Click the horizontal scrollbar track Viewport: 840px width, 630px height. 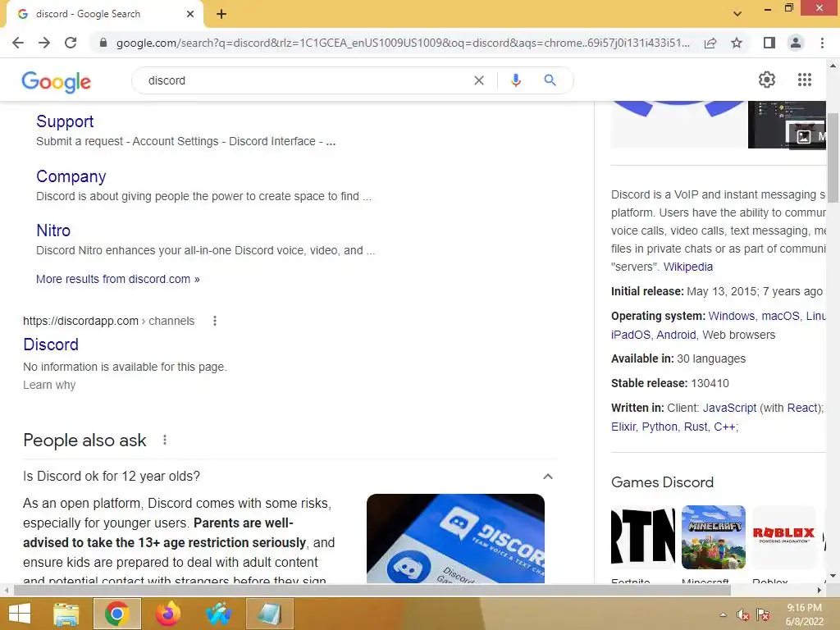tap(774, 591)
